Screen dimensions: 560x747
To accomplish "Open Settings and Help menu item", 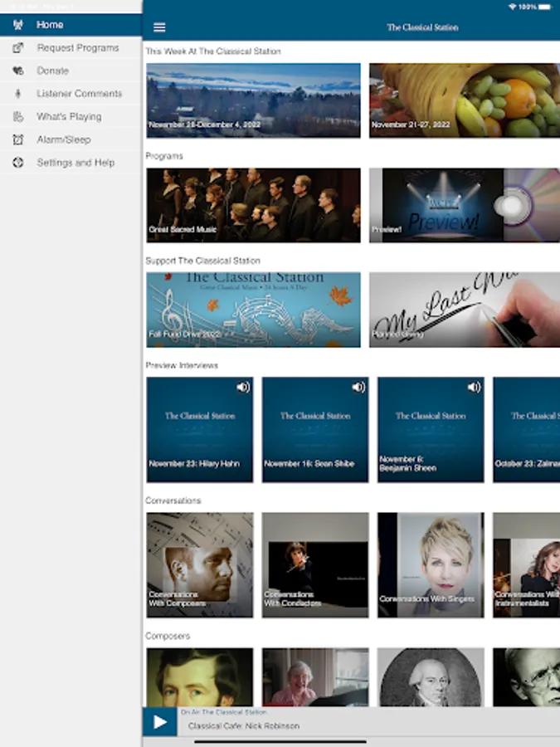I will 71,163.
